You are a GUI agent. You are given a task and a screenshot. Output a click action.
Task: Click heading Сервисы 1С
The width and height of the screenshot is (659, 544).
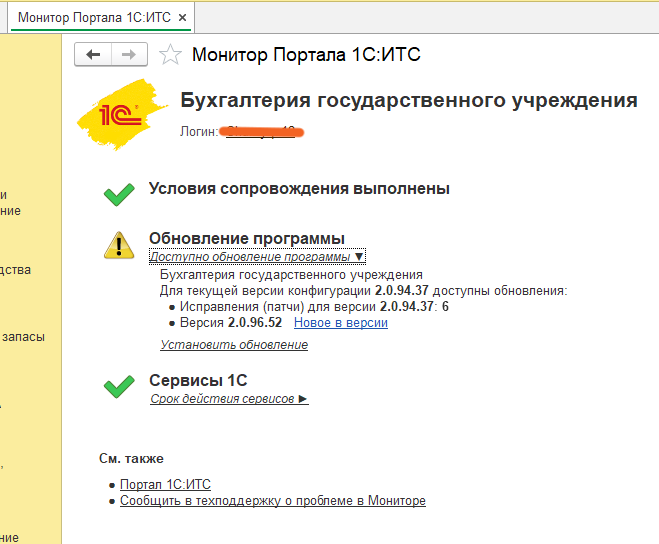[198, 380]
